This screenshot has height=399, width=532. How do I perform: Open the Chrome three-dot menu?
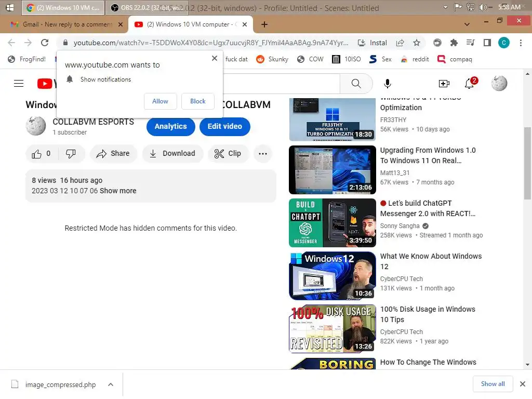(x=521, y=43)
